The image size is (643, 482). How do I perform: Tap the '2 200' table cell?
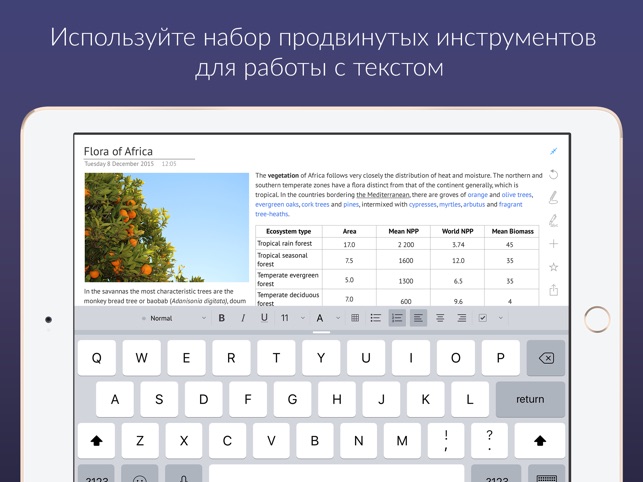(404, 244)
